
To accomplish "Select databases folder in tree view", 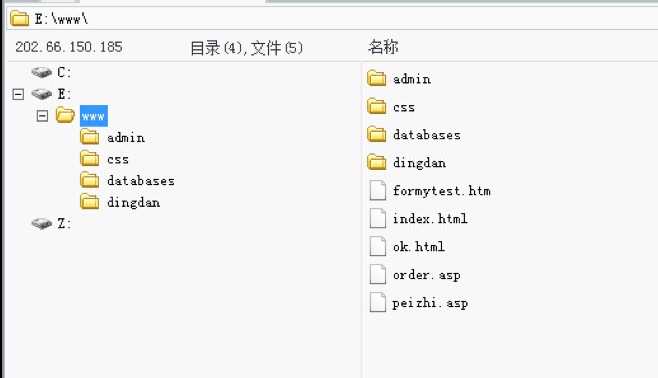I will click(141, 181).
